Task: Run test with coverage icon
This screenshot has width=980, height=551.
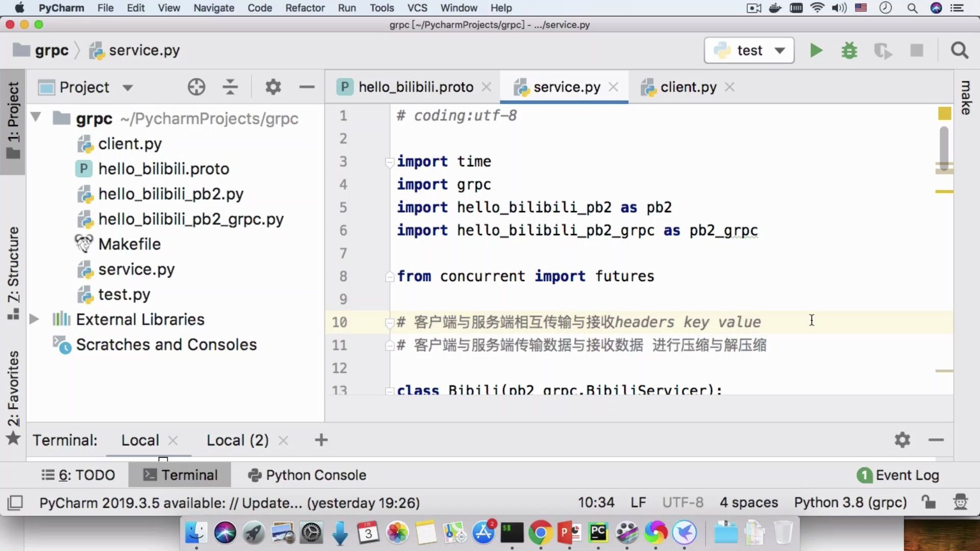Action: pos(883,51)
